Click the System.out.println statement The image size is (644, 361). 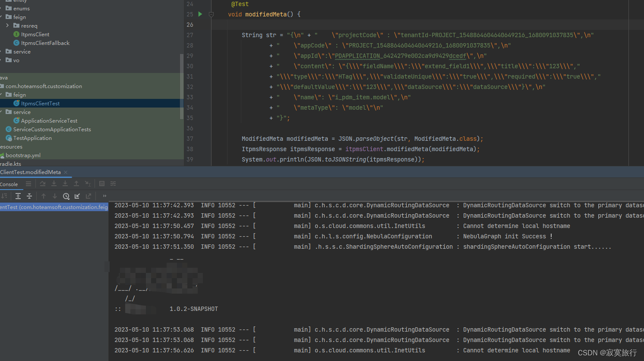333,159
